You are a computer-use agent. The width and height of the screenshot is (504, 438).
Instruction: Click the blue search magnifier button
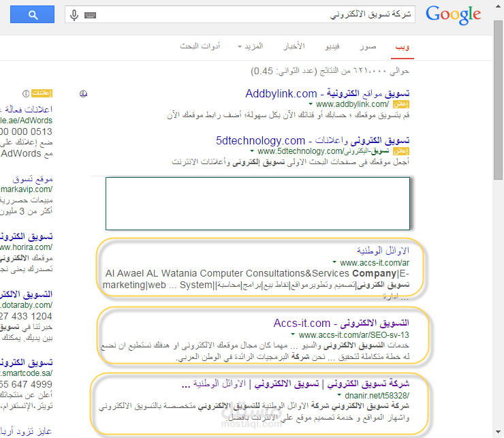(x=32, y=14)
